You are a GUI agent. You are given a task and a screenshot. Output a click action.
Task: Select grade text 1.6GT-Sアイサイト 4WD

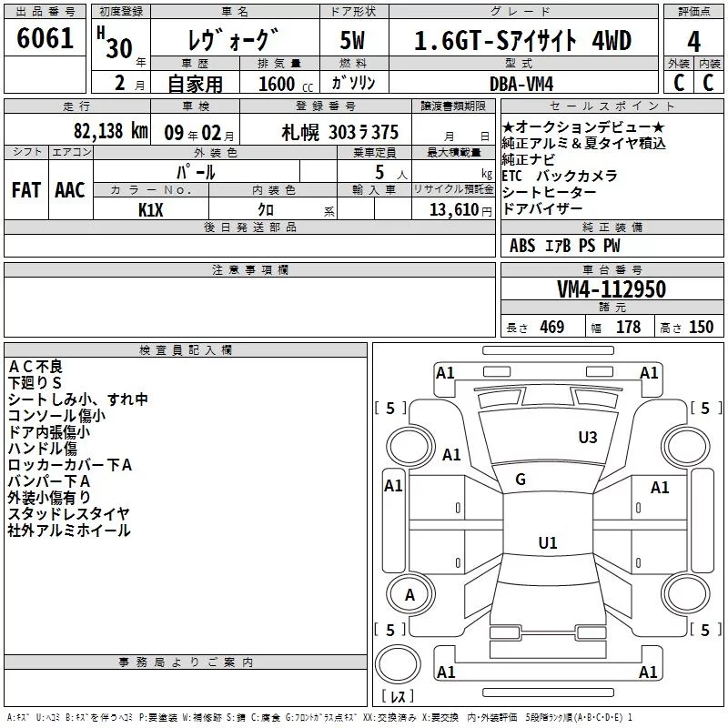click(522, 40)
